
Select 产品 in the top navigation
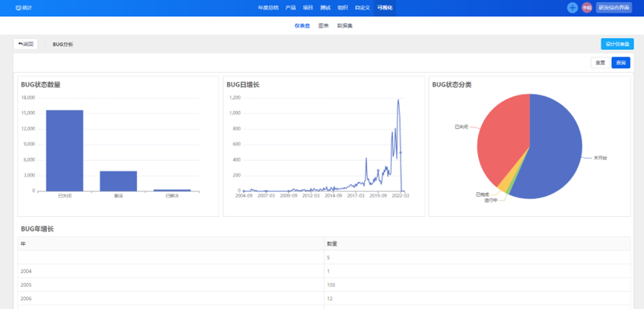[290, 7]
